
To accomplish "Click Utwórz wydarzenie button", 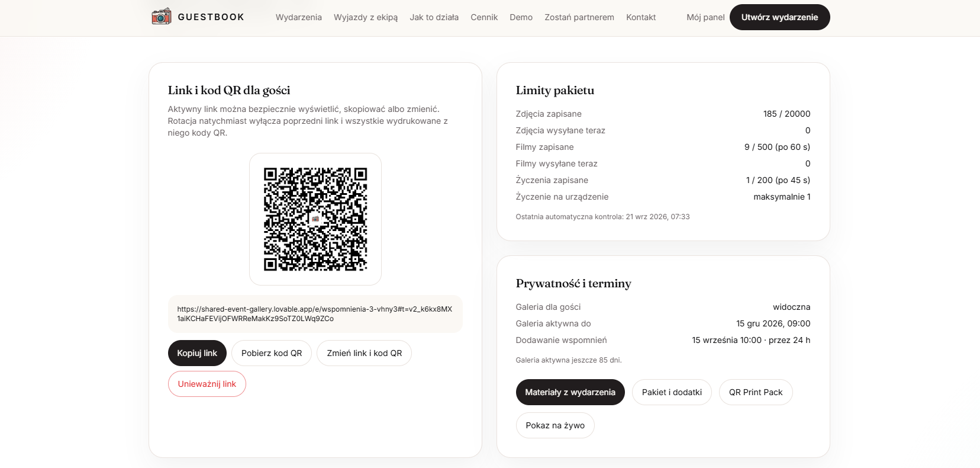I will (779, 17).
